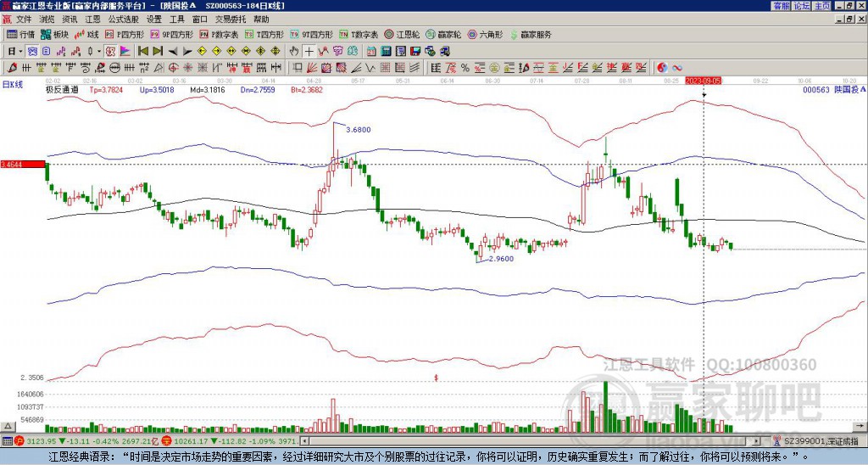This screenshot has height=465, width=868.
Task: Click the red 3.4644 price marker
Action: [23, 165]
